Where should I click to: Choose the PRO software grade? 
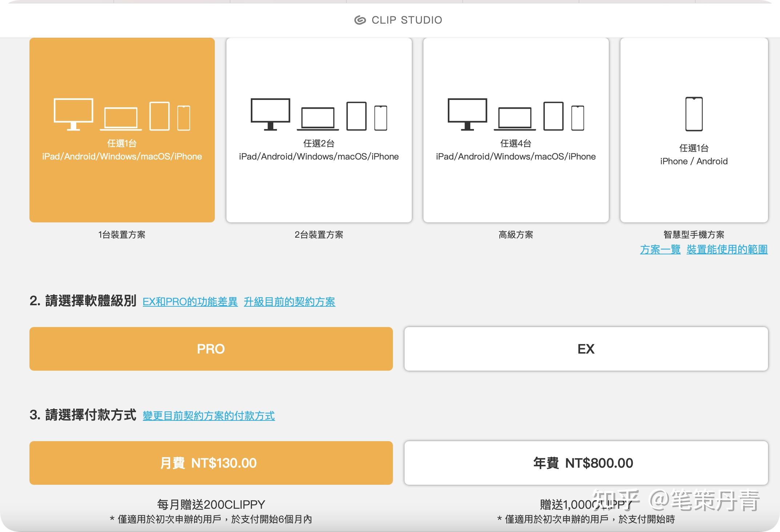coord(211,349)
